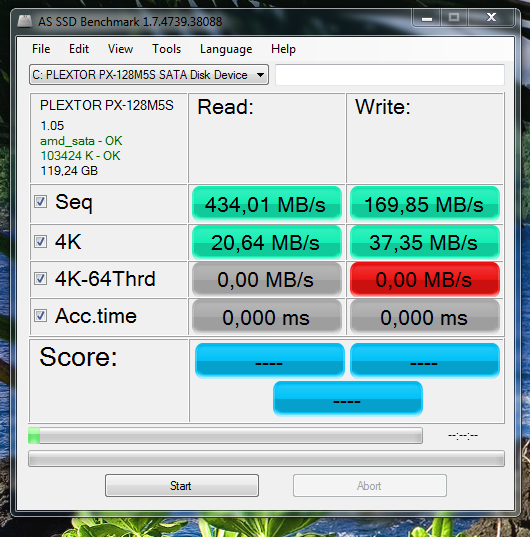Viewport: 530px width, 537px height.
Task: Toggle the Acc.time test checkbox
Action: tap(40, 315)
